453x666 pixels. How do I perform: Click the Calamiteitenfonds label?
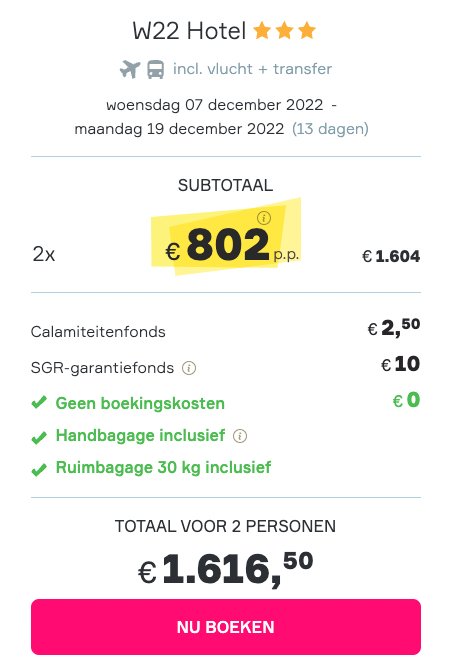tap(98, 332)
